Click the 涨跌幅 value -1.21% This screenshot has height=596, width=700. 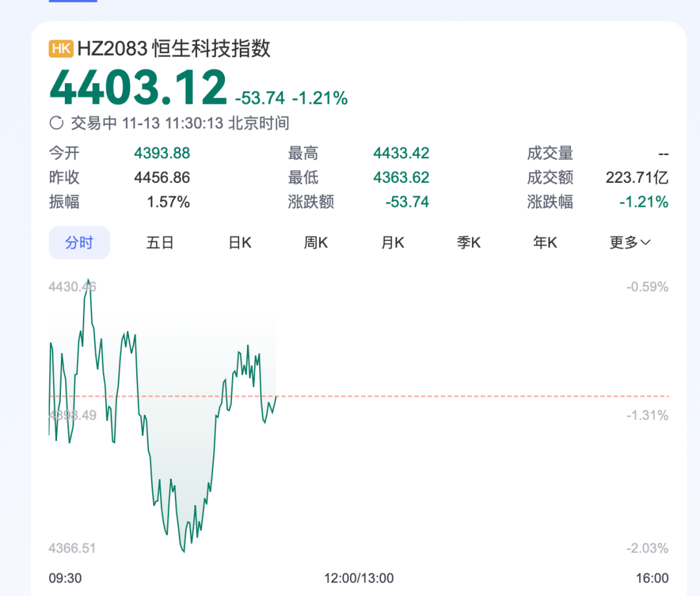coord(644,202)
